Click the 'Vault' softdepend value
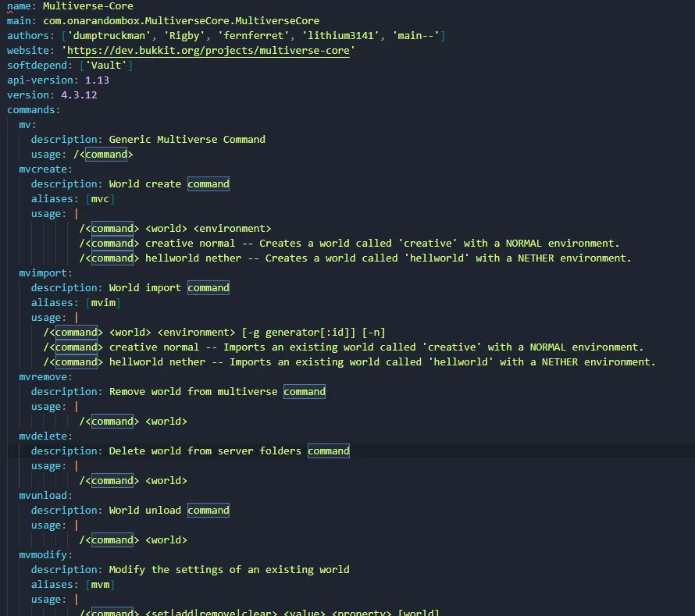Image resolution: width=695 pixels, height=616 pixels. point(109,66)
